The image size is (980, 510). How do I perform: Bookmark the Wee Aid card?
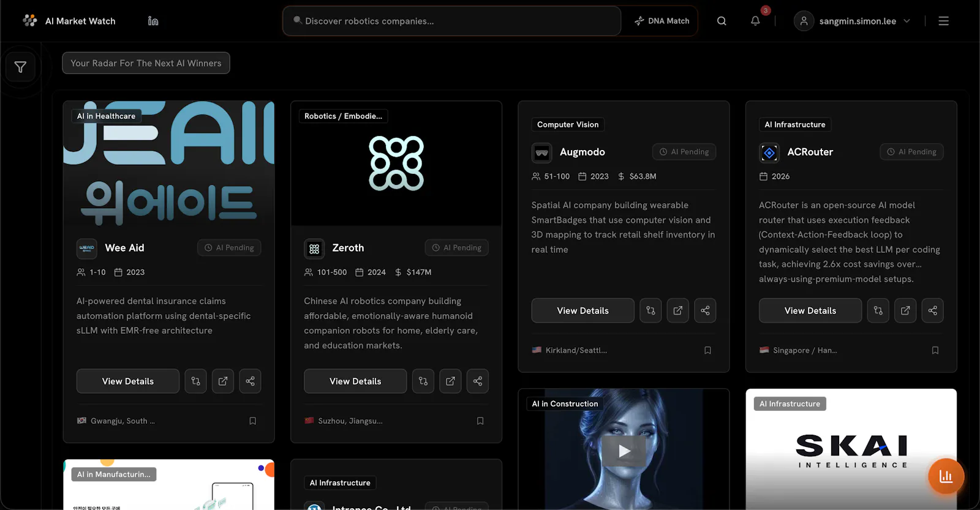[x=252, y=421]
